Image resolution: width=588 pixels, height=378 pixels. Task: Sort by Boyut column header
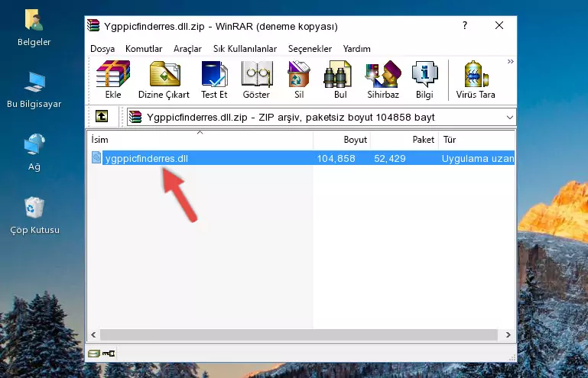(x=342, y=140)
